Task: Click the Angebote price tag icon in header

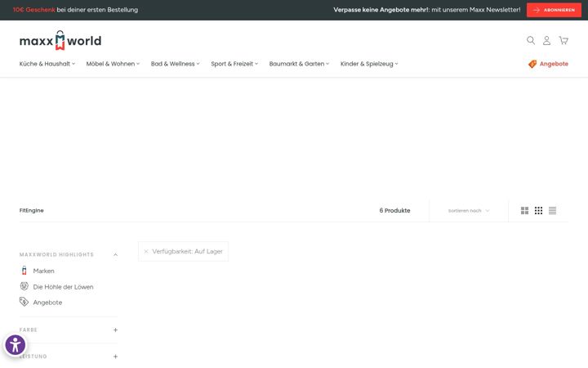Action: [532, 65]
